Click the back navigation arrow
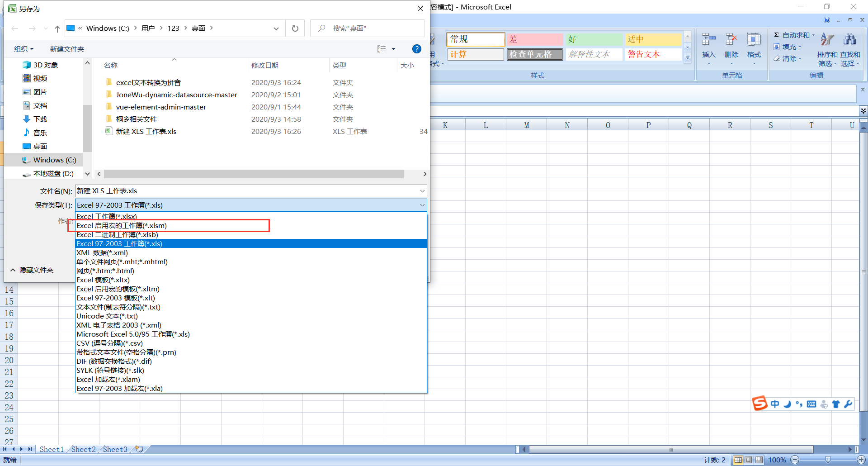The height and width of the screenshot is (466, 868). [x=15, y=29]
